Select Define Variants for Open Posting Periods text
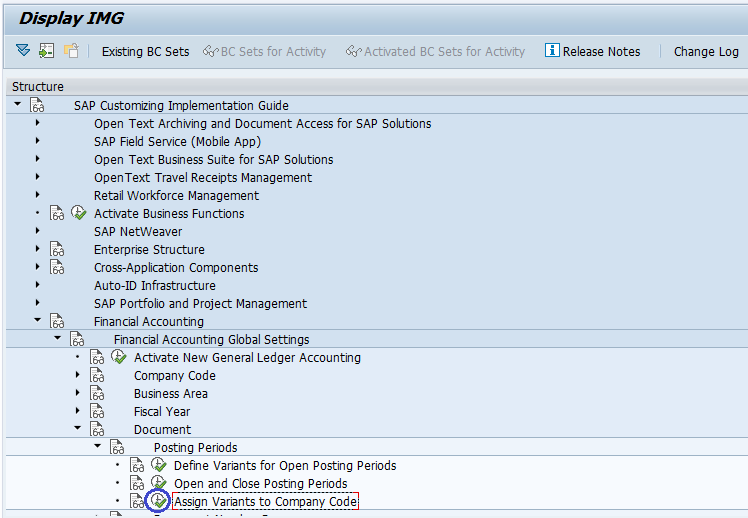 click(x=285, y=466)
